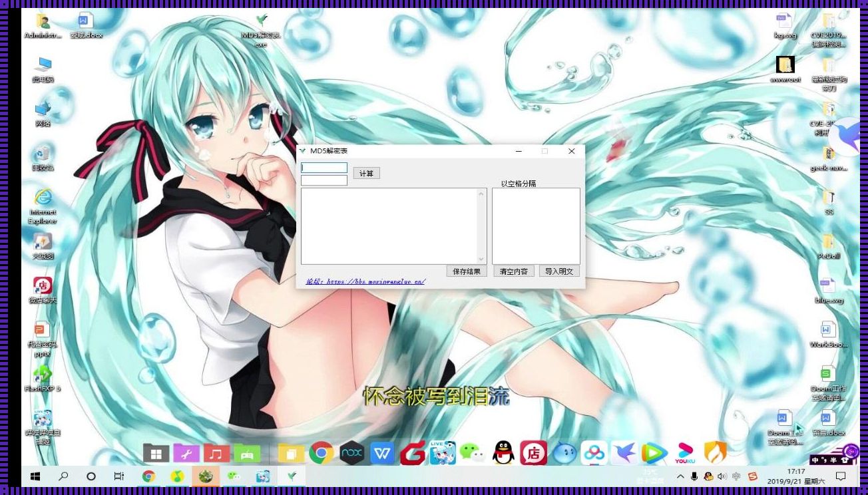Open the kg.svg file on desktop
Image resolution: width=868 pixels, height=495 pixels.
coord(784,26)
